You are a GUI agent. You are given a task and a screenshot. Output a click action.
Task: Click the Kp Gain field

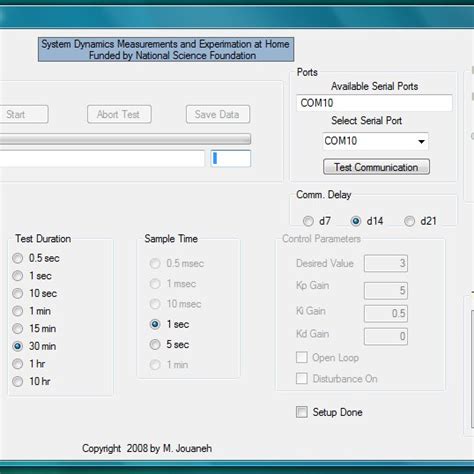pos(386,290)
